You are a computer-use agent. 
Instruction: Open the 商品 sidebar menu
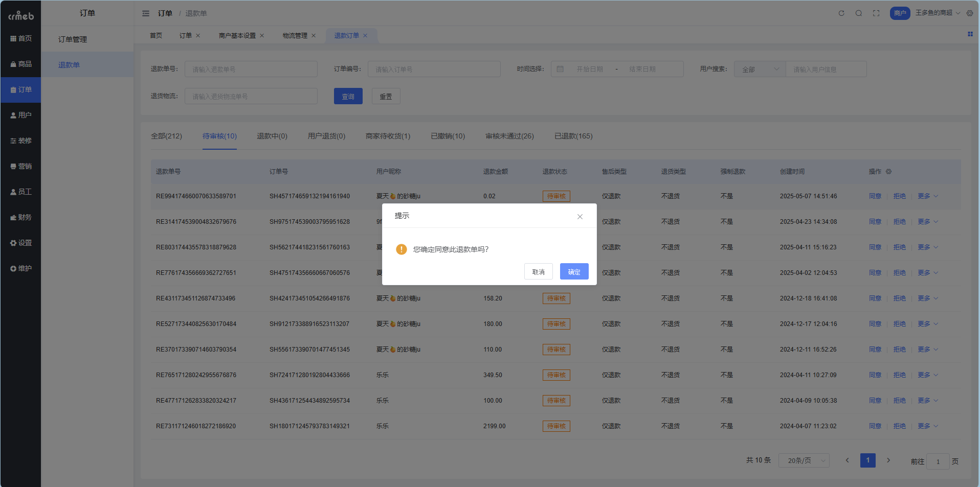click(21, 64)
